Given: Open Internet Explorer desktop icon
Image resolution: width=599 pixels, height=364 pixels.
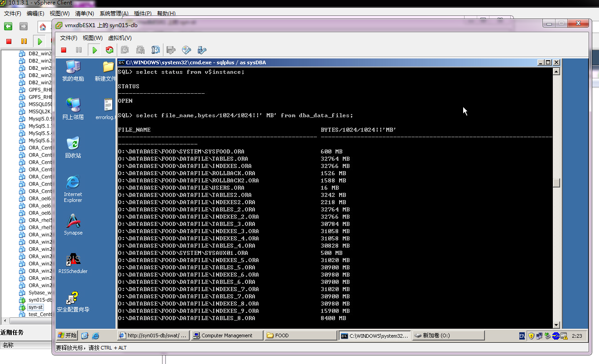Looking at the screenshot, I should (73, 189).
